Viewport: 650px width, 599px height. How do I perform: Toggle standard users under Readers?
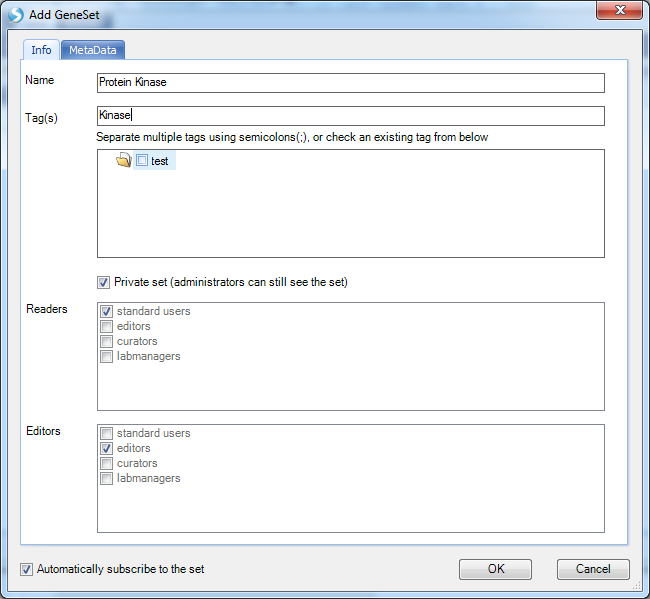[107, 311]
